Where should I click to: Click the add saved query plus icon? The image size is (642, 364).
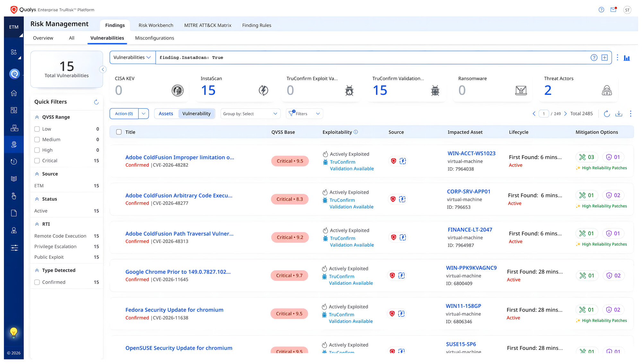click(604, 58)
